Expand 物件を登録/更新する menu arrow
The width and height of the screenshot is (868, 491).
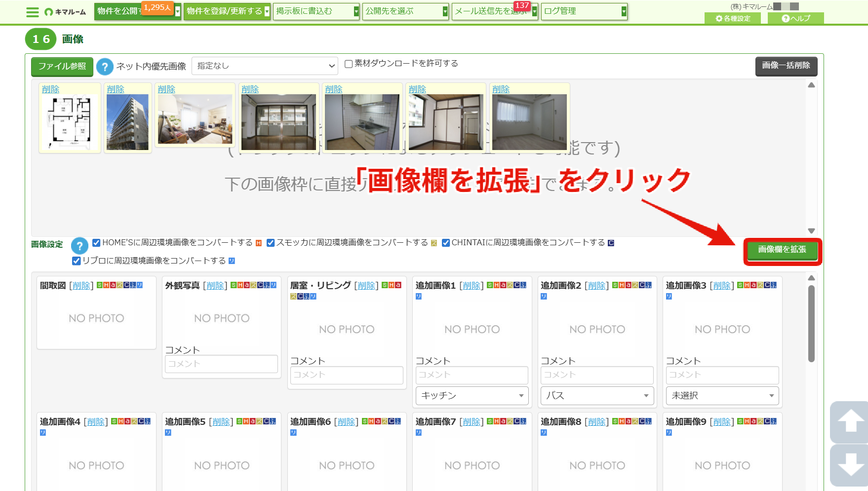(267, 11)
